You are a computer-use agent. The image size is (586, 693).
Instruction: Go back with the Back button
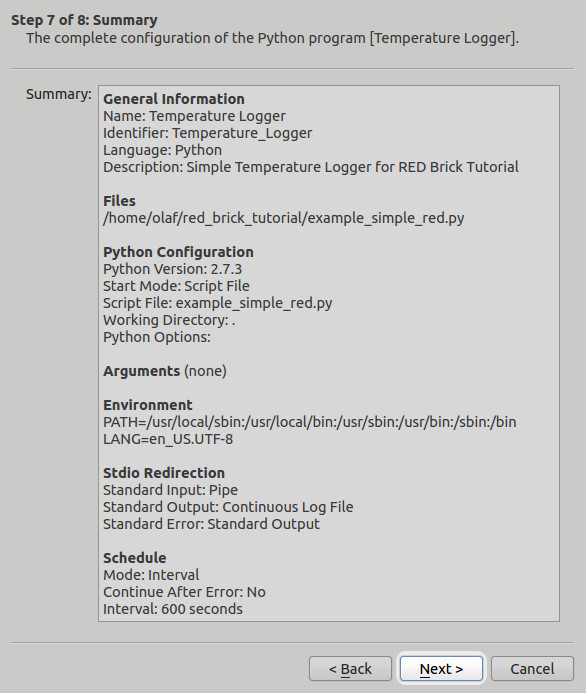[350, 669]
